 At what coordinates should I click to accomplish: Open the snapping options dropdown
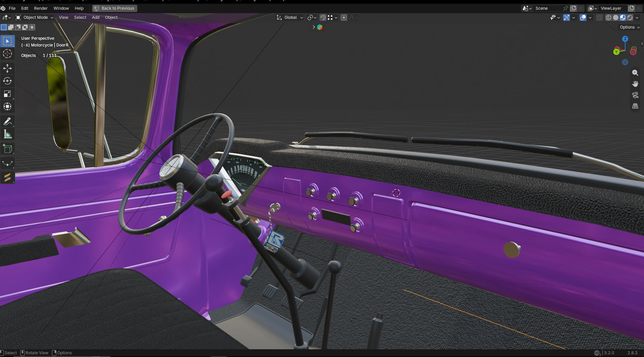point(333,18)
